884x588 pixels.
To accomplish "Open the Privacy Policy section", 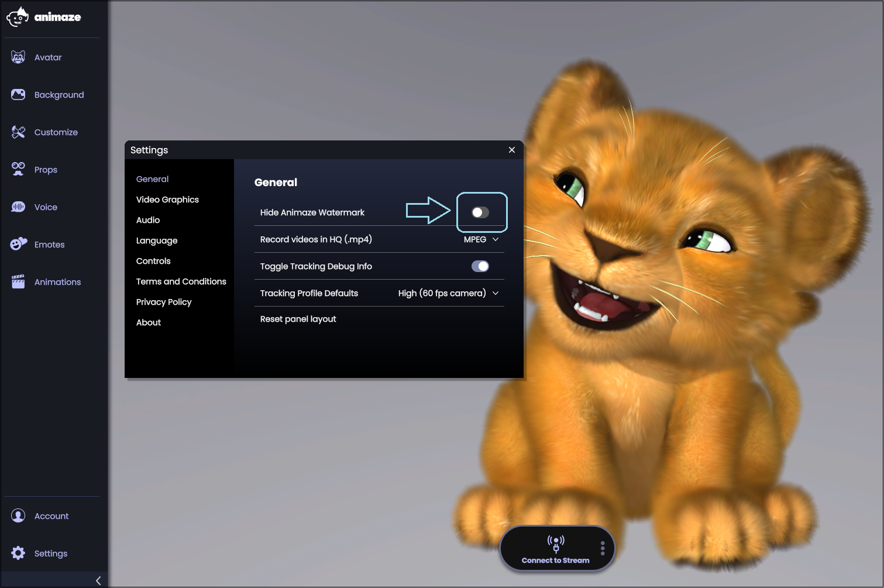I will click(x=164, y=302).
